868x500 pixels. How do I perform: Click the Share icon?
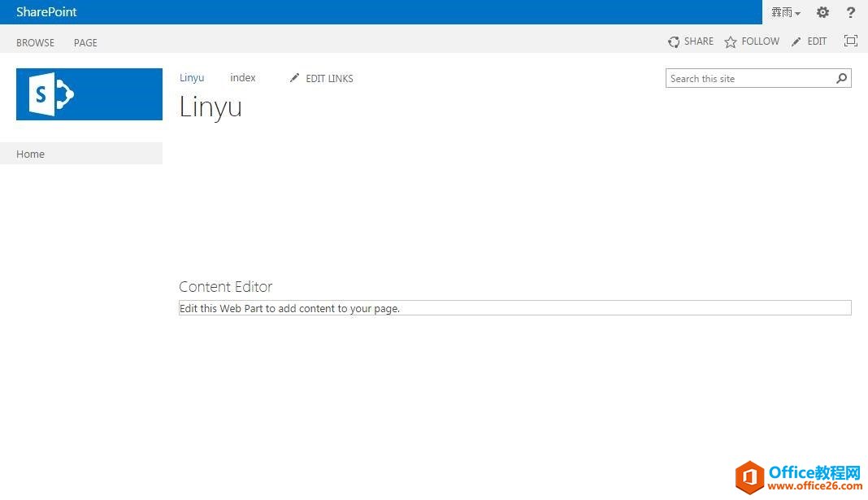point(674,41)
